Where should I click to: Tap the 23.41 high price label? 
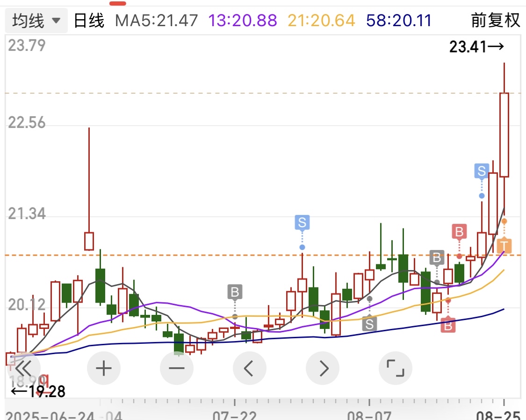coord(476,47)
